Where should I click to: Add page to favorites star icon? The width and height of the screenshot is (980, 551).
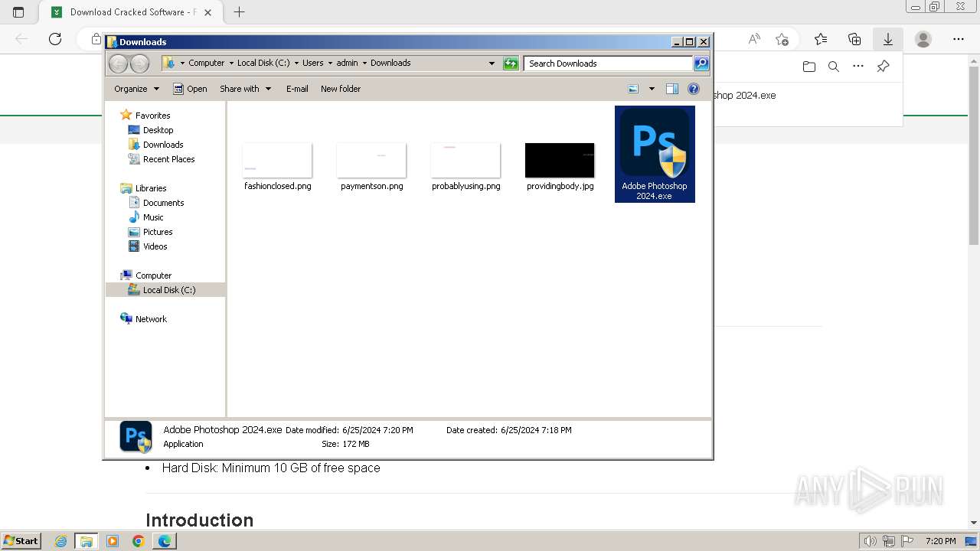coord(782,39)
